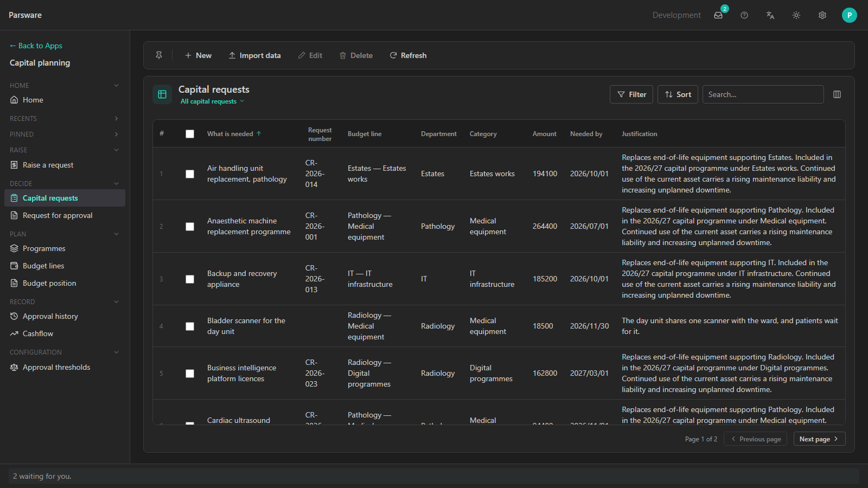This screenshot has width=868, height=488.
Task: Open Request for approval in sidebar
Action: pos(65,215)
